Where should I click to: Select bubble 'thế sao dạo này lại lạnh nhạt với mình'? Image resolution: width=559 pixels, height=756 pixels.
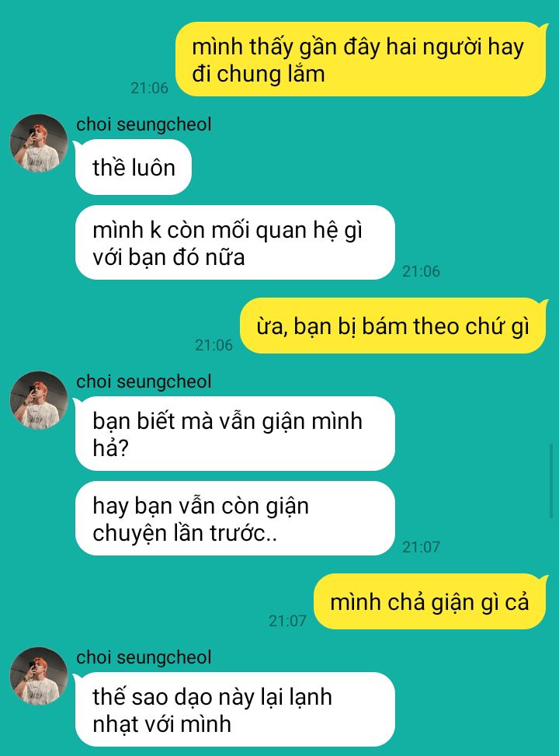[x=234, y=709]
